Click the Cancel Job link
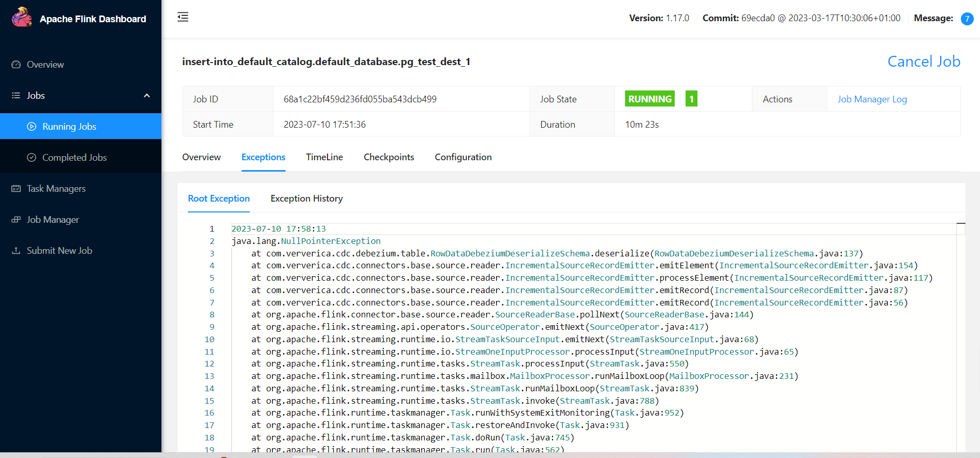Screen dimensions: 980x458 coord(924,62)
